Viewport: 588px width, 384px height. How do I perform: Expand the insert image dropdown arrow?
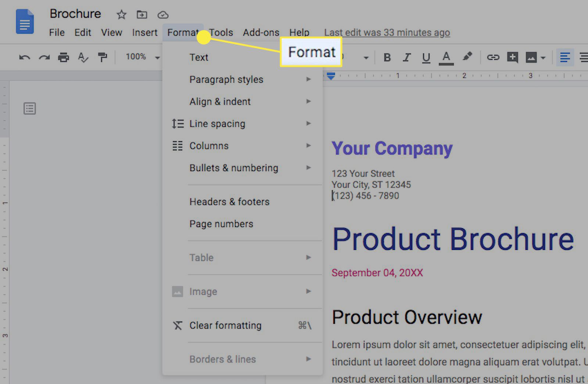tap(543, 58)
